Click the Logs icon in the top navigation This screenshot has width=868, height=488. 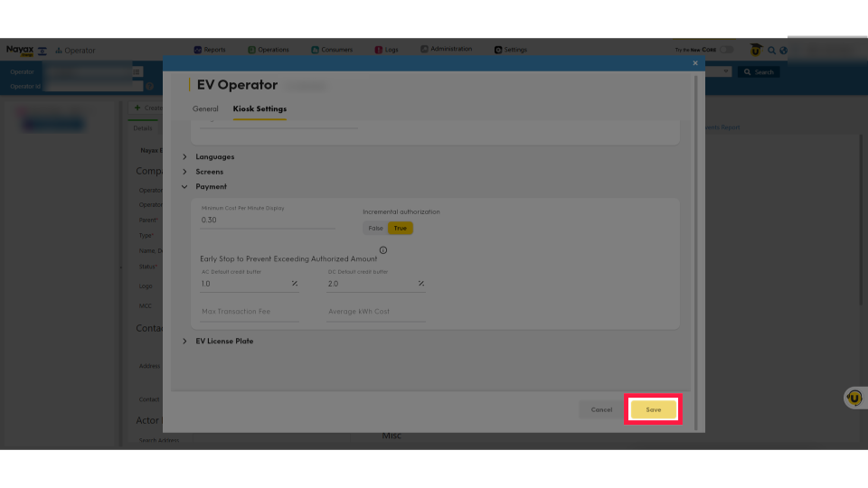point(379,50)
